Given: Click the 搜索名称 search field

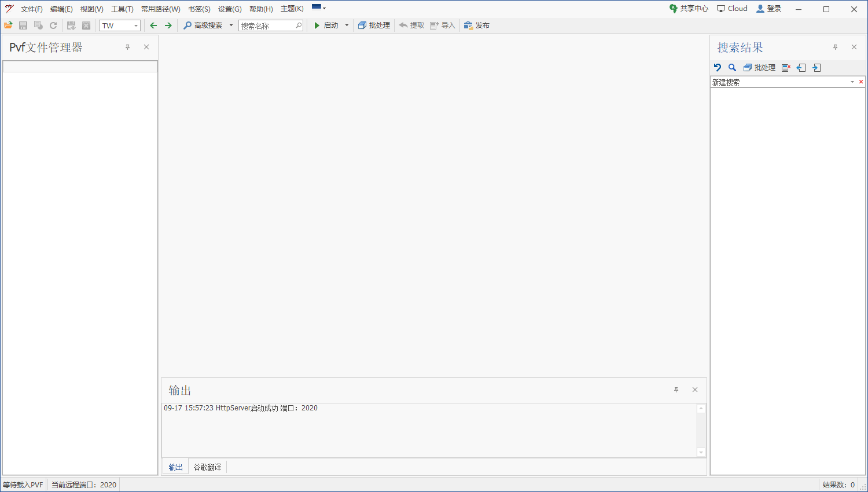Looking at the screenshot, I should 267,25.
